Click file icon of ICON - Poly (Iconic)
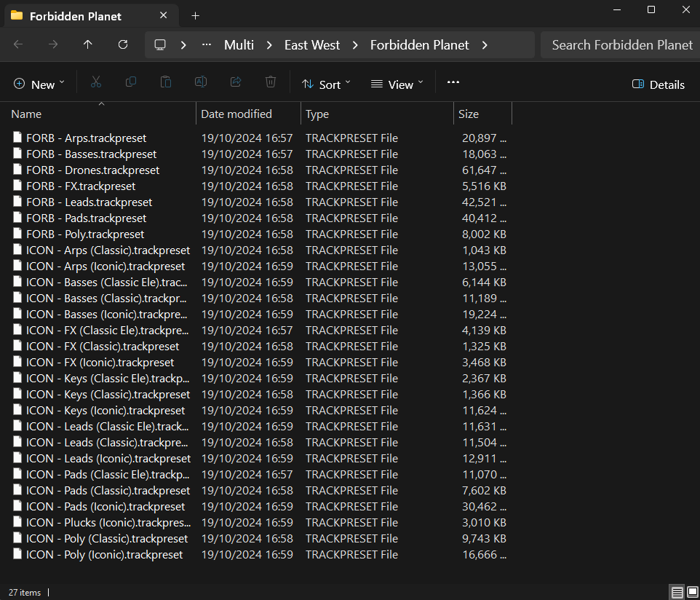The width and height of the screenshot is (700, 600). click(17, 554)
